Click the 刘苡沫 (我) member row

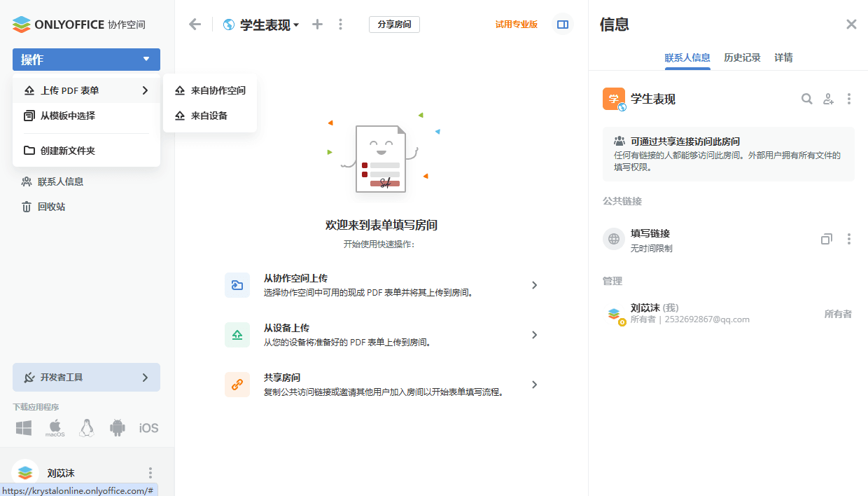pos(729,314)
